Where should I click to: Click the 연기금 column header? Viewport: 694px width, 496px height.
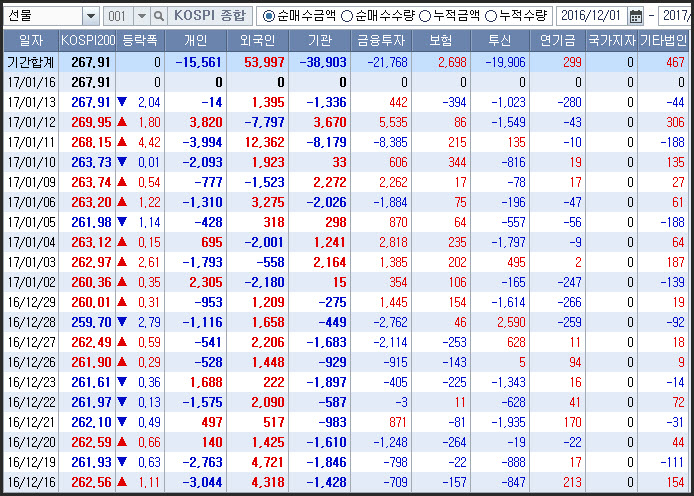tap(557, 41)
